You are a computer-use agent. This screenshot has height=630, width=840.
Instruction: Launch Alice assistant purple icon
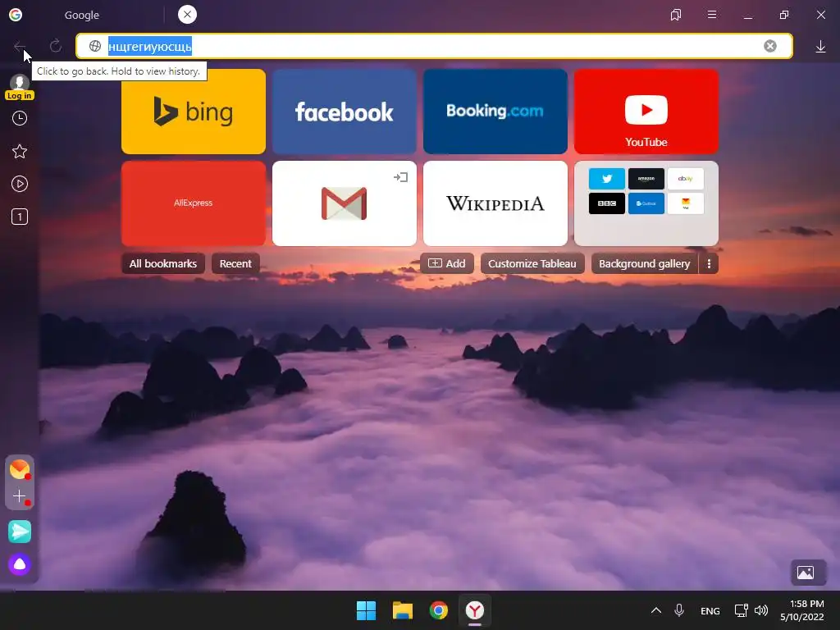(20, 564)
